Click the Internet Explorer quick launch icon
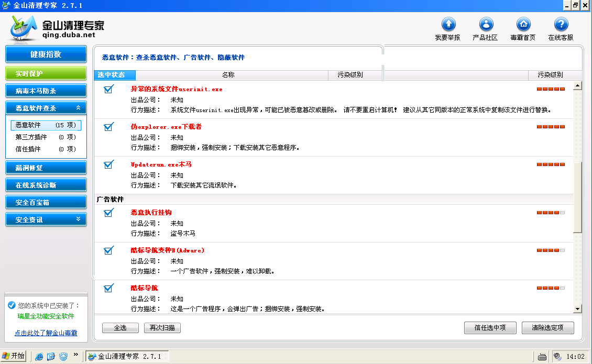Screen dimensions: 592x364 pyautogui.click(x=39, y=357)
